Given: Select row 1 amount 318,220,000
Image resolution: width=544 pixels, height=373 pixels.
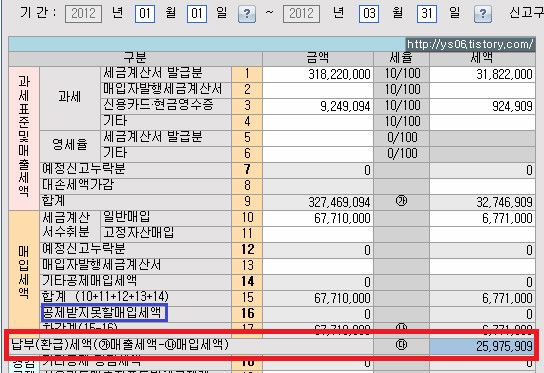Looking at the screenshot, I should [318, 74].
